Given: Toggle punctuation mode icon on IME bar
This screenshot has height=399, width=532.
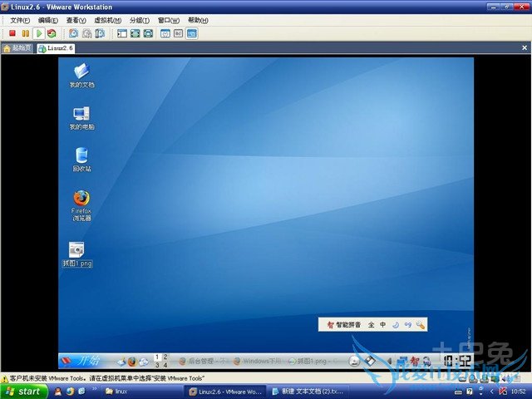Looking at the screenshot, I should [407, 325].
